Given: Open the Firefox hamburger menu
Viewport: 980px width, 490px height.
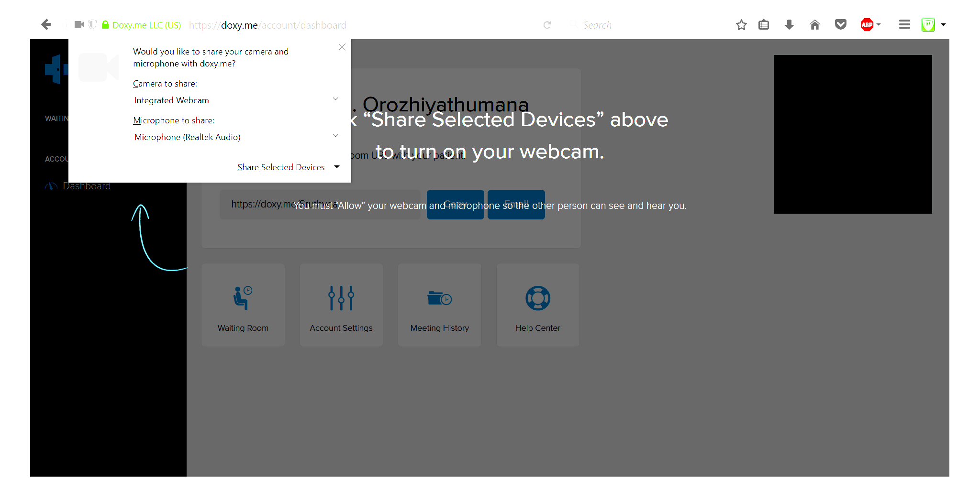Looking at the screenshot, I should pos(904,24).
